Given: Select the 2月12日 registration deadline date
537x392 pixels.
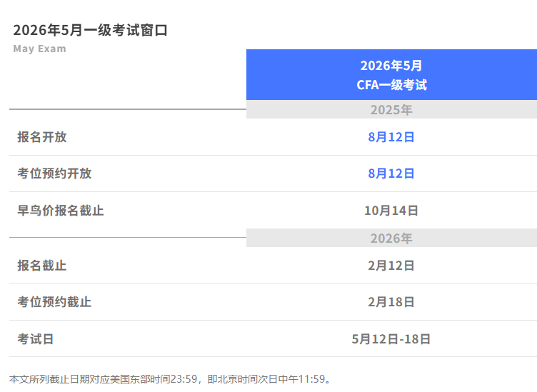Looking at the screenshot, I should pyautogui.click(x=391, y=266).
